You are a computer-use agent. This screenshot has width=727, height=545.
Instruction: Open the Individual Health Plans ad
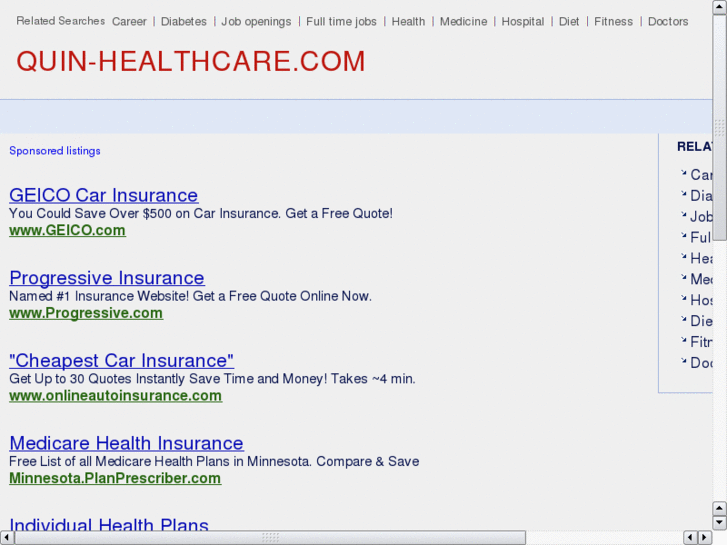tap(108, 524)
